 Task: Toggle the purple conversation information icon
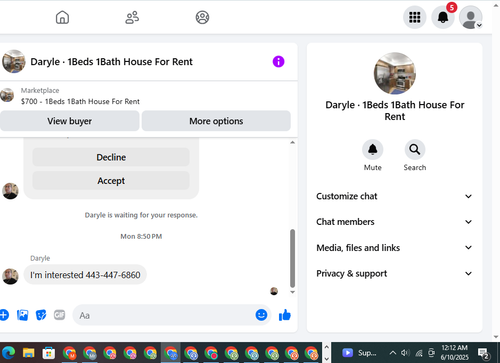pyautogui.click(x=278, y=62)
